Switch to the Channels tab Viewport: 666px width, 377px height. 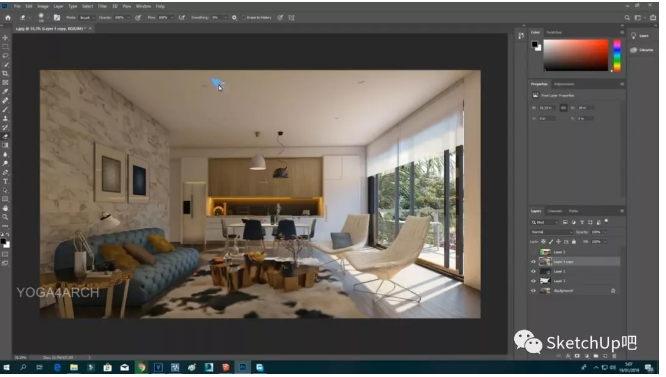pyautogui.click(x=554, y=211)
